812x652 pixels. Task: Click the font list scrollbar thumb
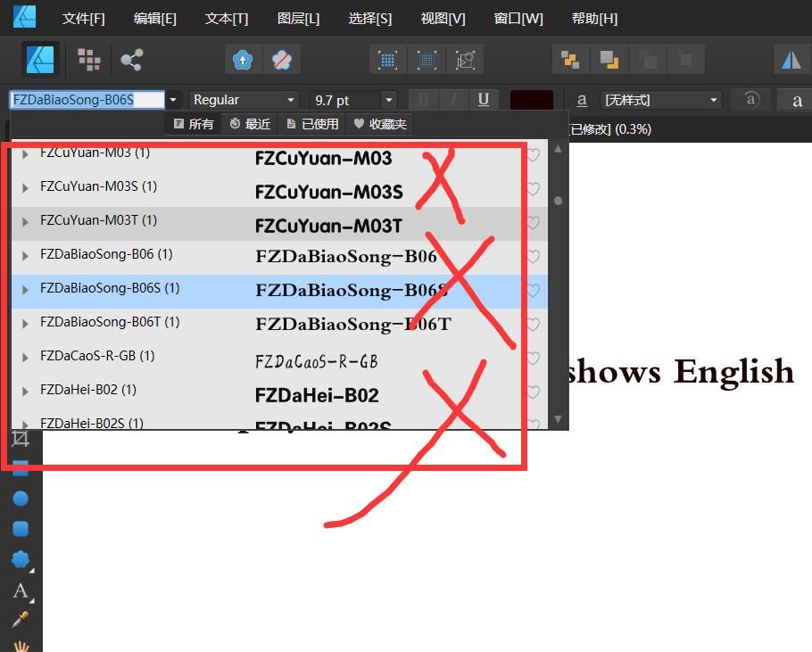558,201
